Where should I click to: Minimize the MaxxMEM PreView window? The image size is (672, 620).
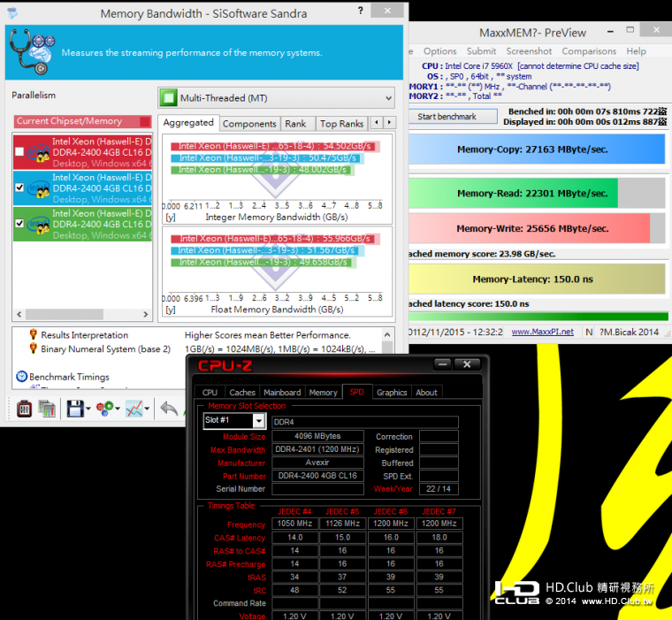click(610, 31)
